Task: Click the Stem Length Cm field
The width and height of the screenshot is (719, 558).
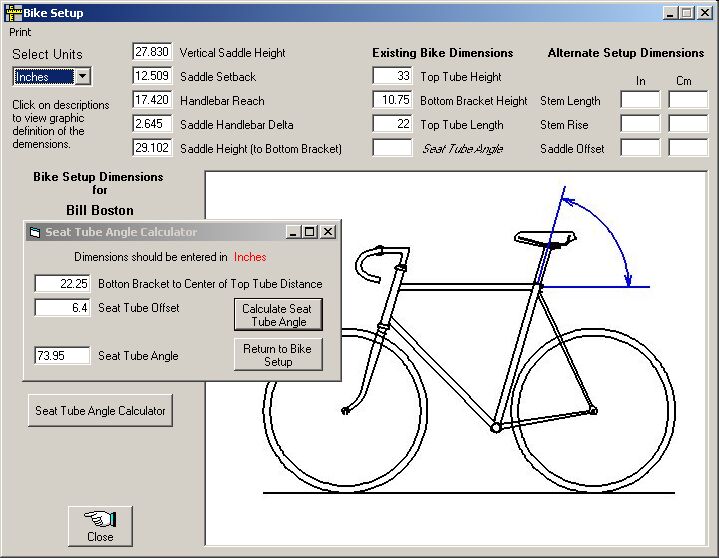Action: tap(688, 99)
